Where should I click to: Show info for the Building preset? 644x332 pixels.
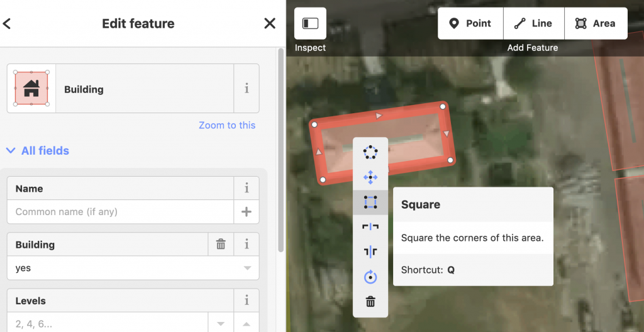[x=247, y=89]
